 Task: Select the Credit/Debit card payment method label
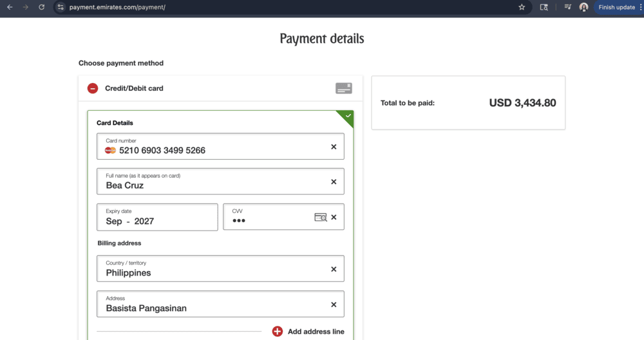click(x=134, y=88)
